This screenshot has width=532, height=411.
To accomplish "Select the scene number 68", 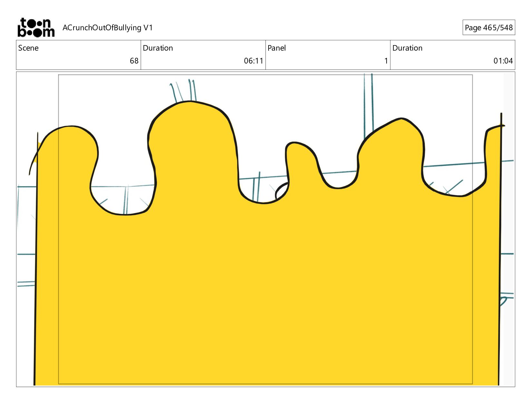I will 134,61.
